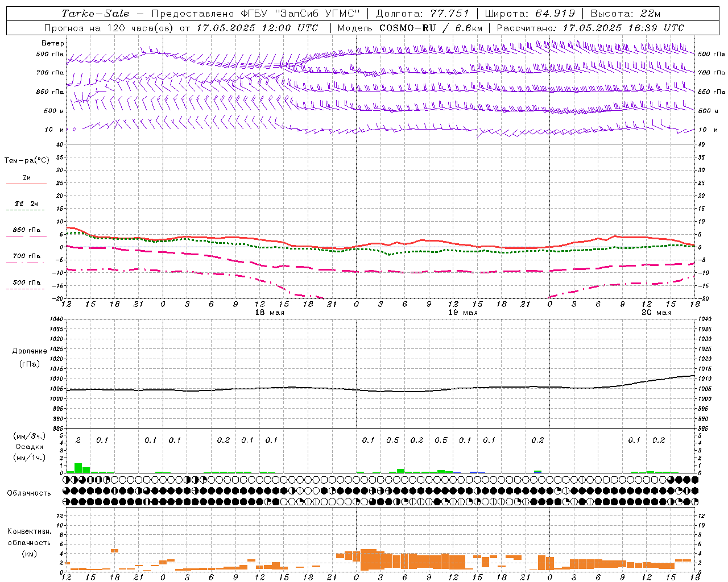Click the '2м' temperature legend label
Screen dimensions: 728x582
(27, 178)
